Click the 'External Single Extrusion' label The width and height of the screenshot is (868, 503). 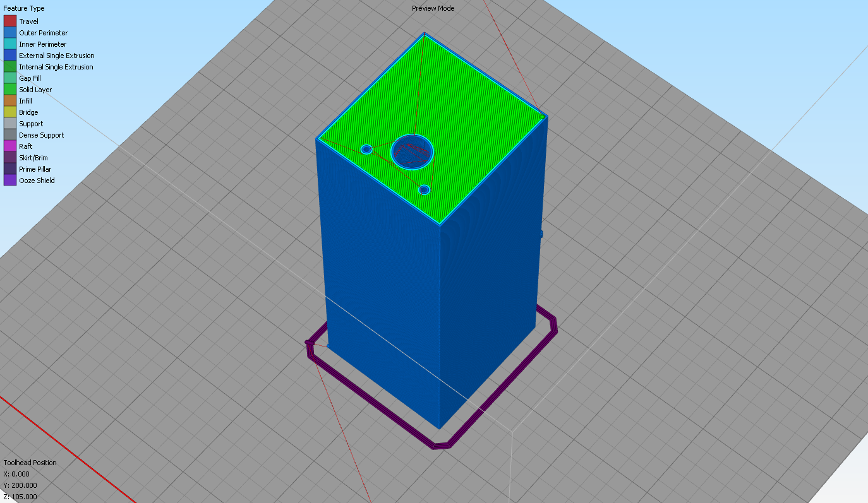pyautogui.click(x=57, y=56)
